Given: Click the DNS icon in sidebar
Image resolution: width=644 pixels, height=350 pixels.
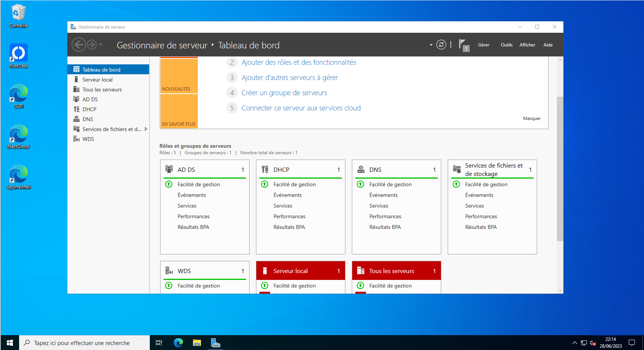Looking at the screenshot, I should pos(76,119).
